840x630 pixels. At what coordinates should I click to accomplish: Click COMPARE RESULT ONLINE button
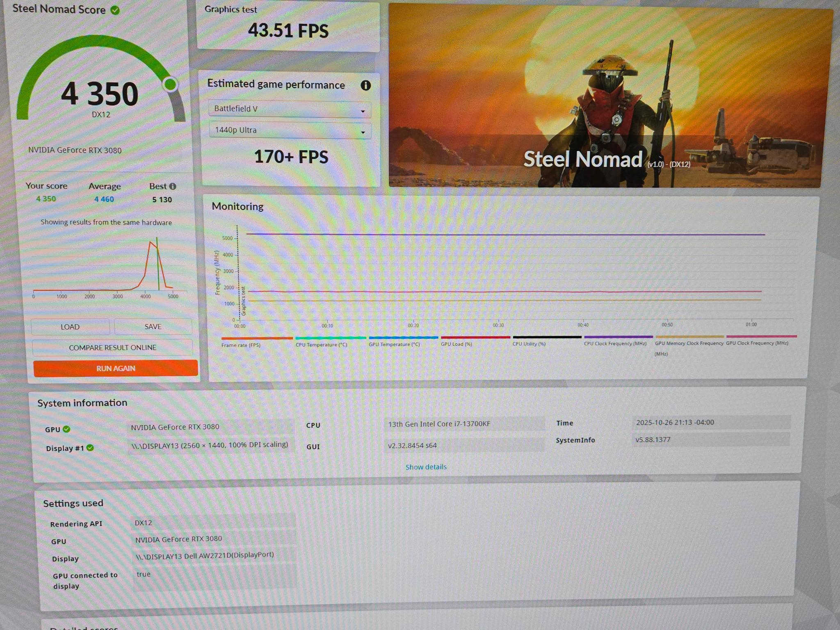pos(112,347)
